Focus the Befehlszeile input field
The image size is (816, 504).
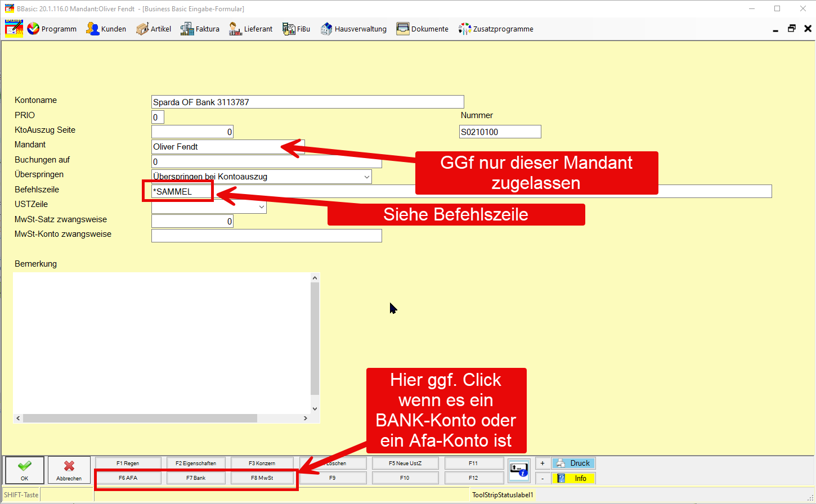point(461,191)
